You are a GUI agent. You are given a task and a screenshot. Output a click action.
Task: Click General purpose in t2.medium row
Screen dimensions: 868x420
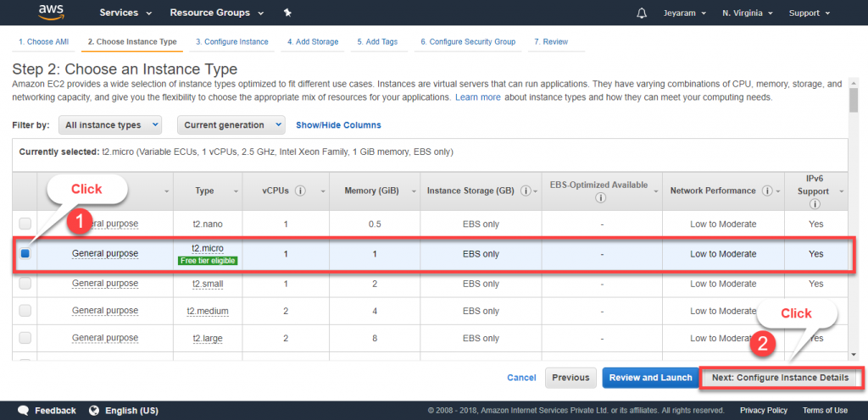(105, 311)
